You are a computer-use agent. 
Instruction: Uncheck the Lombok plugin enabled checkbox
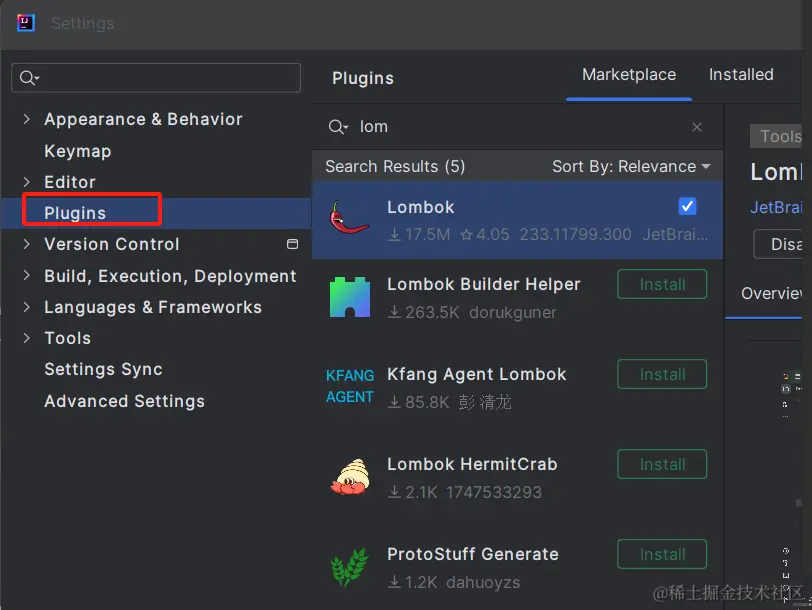click(687, 206)
